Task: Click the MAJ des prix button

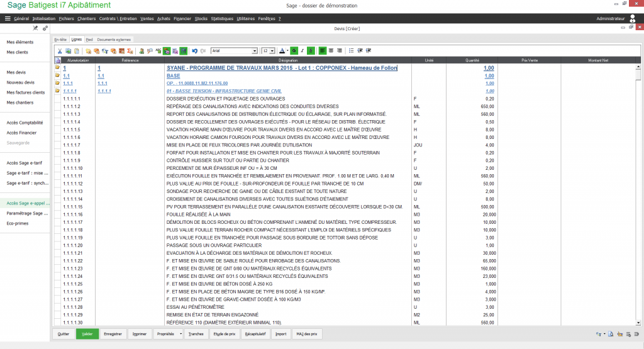Action: coord(307,334)
